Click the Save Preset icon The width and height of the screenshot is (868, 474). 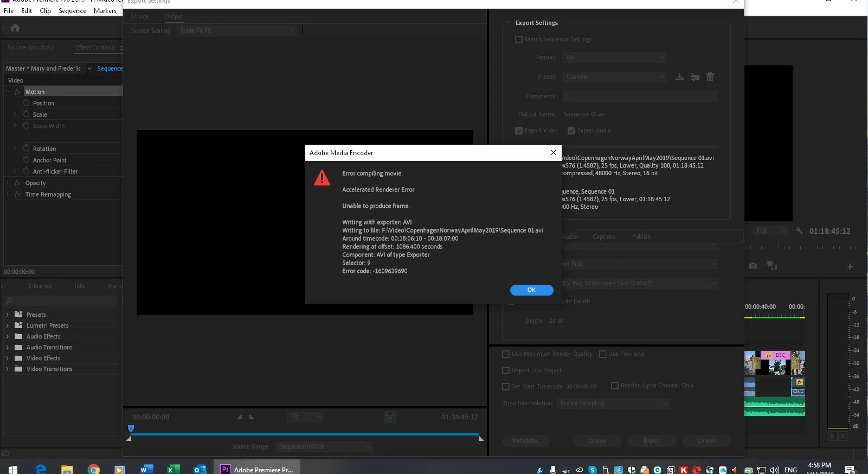[679, 77]
